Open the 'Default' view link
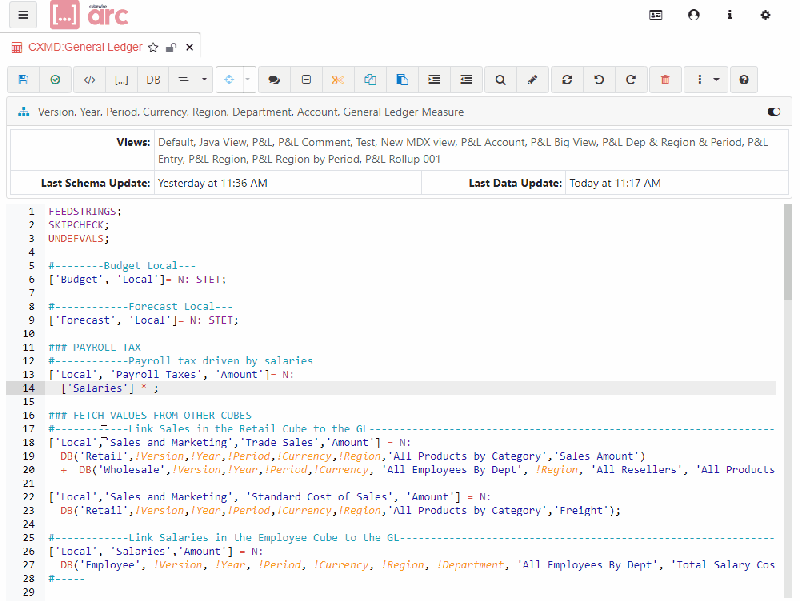The image size is (800, 601). [x=176, y=142]
